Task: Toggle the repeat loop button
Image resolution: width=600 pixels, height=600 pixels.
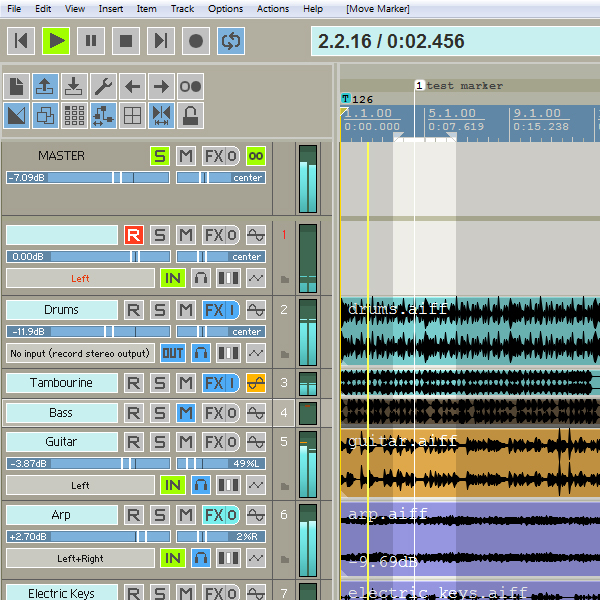Action: (x=230, y=41)
